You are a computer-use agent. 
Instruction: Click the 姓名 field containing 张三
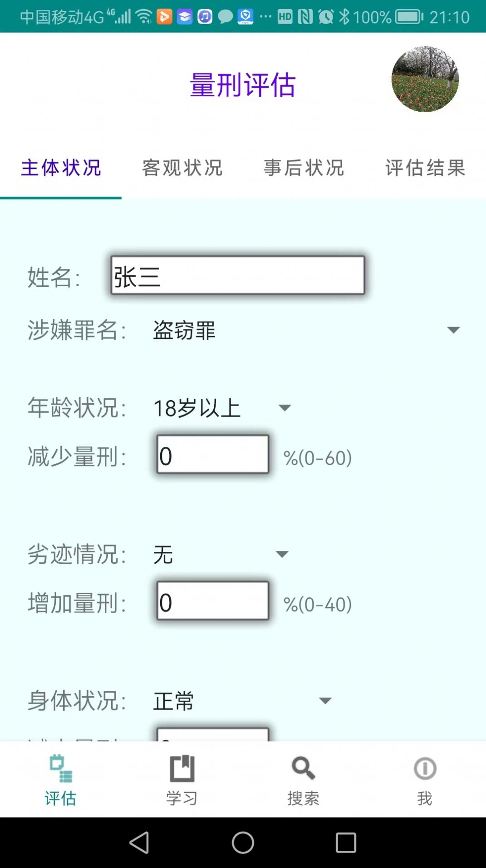[x=238, y=276]
